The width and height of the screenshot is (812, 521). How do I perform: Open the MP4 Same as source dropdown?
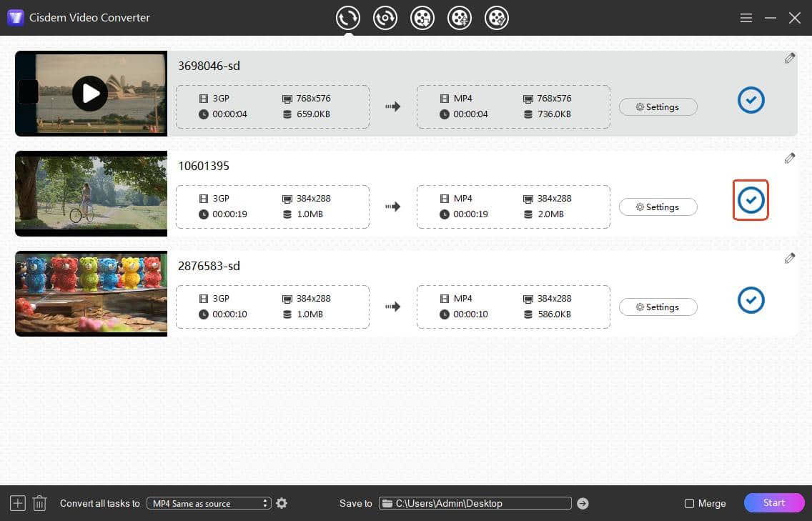209,503
